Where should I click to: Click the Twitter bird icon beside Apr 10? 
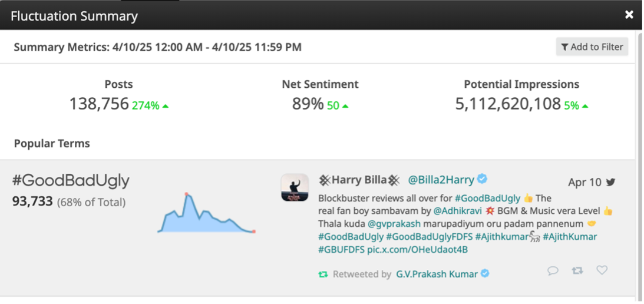(611, 182)
